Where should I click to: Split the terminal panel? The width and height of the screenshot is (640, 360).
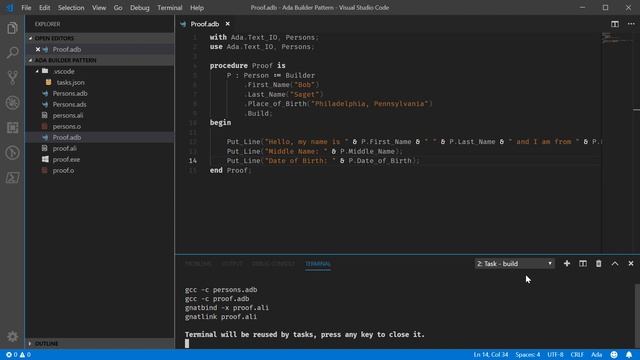pos(583,264)
